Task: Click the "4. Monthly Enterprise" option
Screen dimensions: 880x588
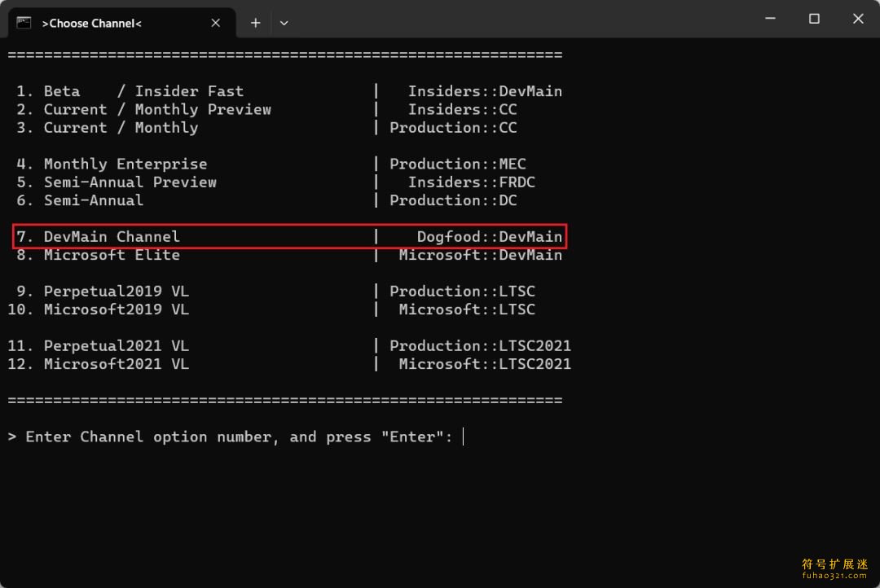Action: (112, 164)
